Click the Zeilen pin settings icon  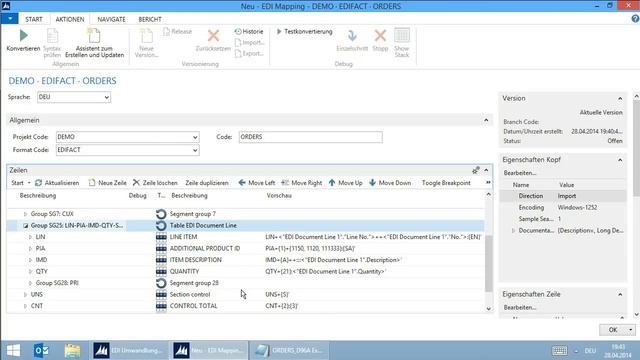point(476,170)
